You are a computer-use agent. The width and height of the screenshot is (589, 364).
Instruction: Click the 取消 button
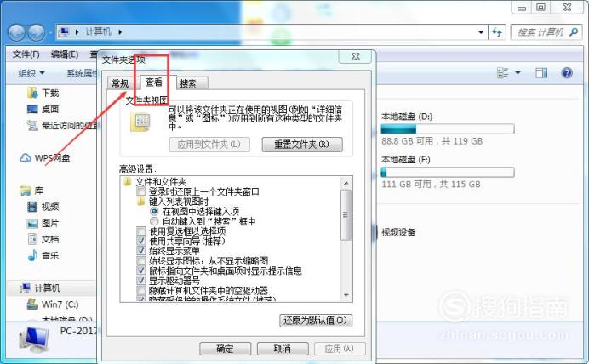(283, 349)
